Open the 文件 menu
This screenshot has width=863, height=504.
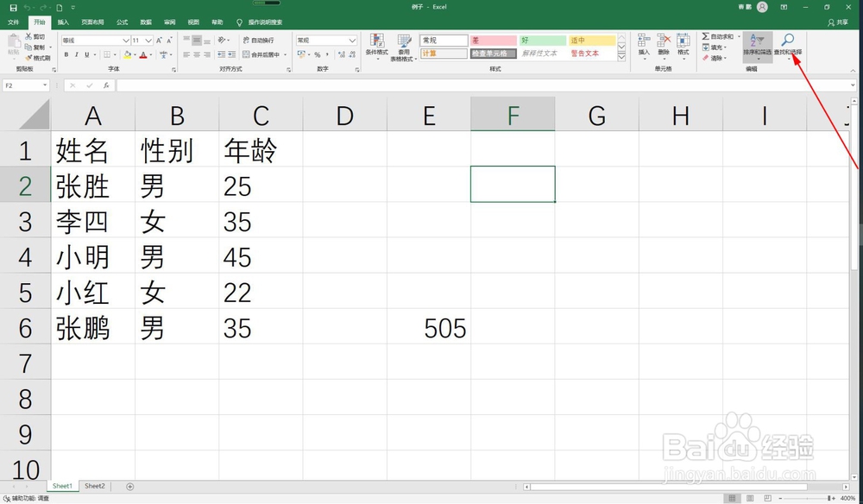pyautogui.click(x=14, y=22)
